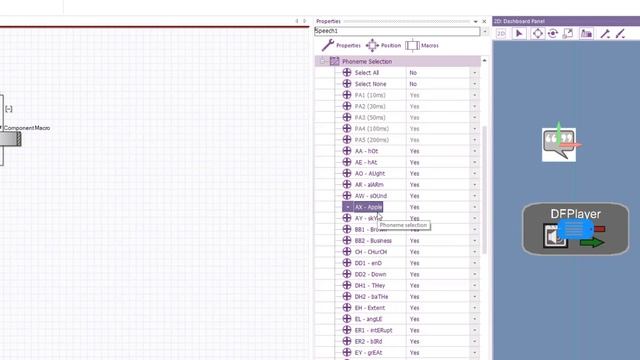
Task: Click the Select All property icon
Action: 347,72
